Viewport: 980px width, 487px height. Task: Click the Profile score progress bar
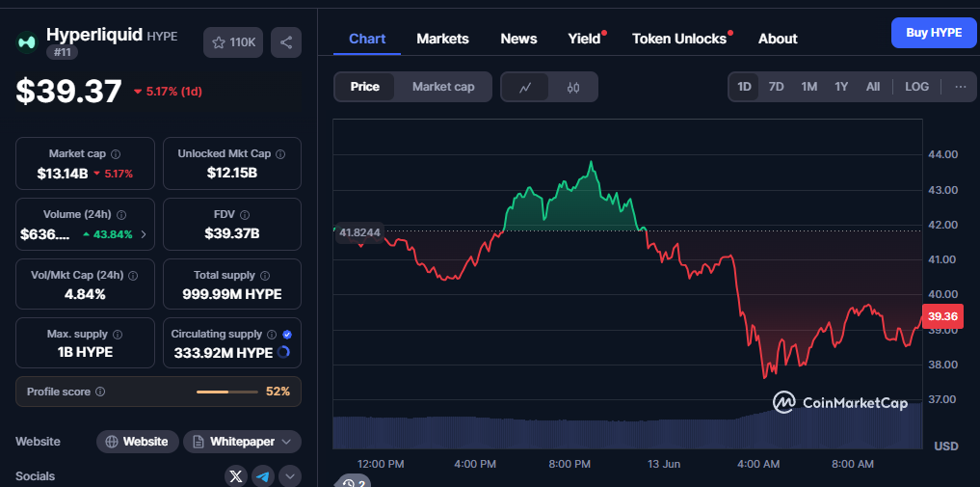click(x=226, y=392)
